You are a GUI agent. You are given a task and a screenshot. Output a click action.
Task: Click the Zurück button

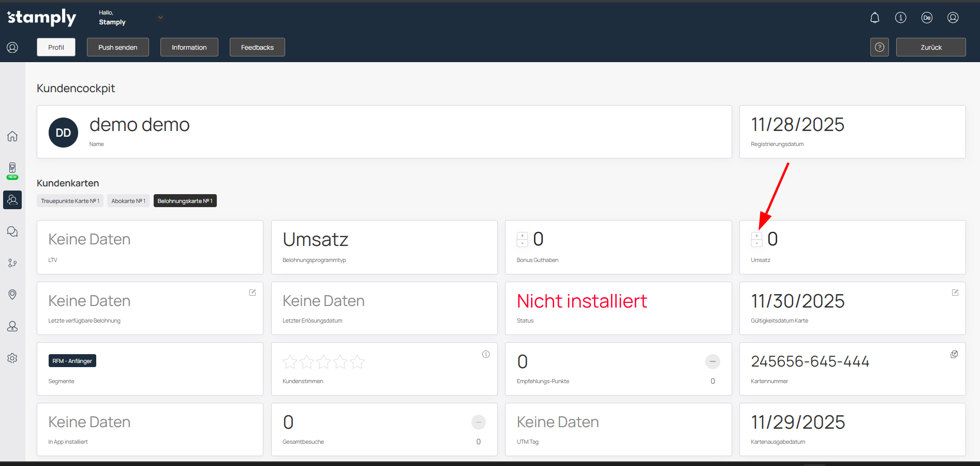[930, 47]
